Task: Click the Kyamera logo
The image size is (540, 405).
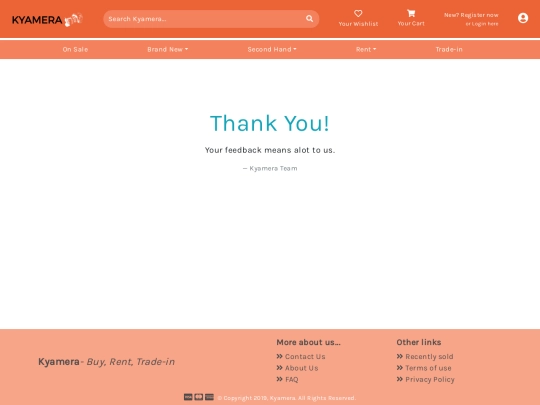Action: [48, 20]
